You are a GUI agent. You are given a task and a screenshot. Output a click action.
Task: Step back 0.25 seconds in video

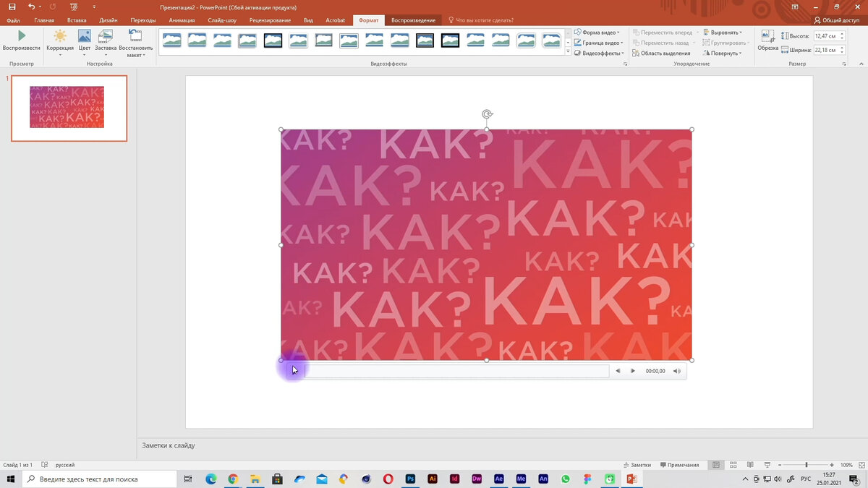pyautogui.click(x=618, y=371)
